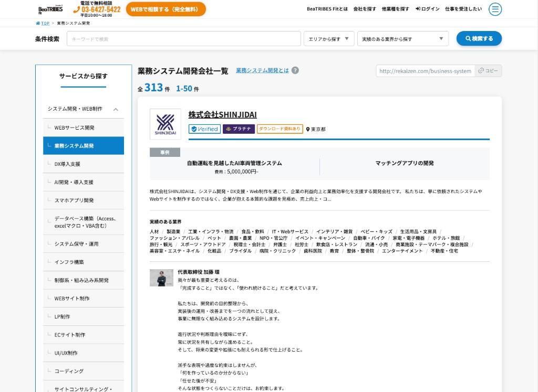Select 業務システム開発 in sidebar
This screenshot has height=392, width=538.
[84, 146]
